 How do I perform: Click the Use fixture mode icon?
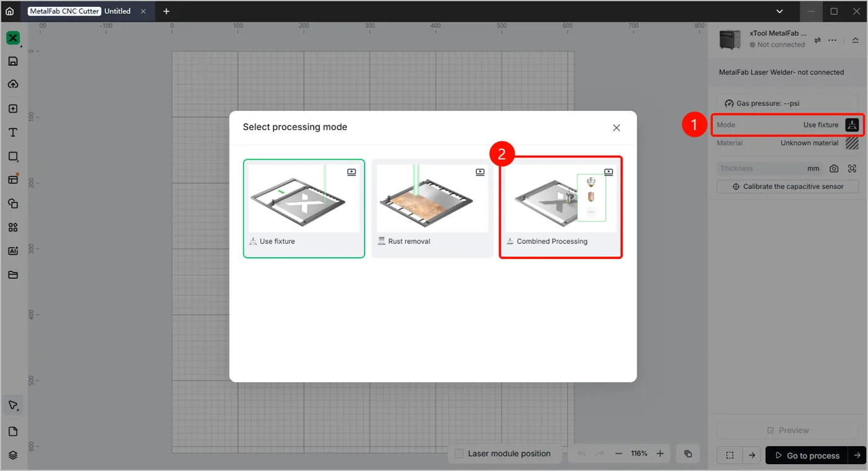click(x=852, y=125)
